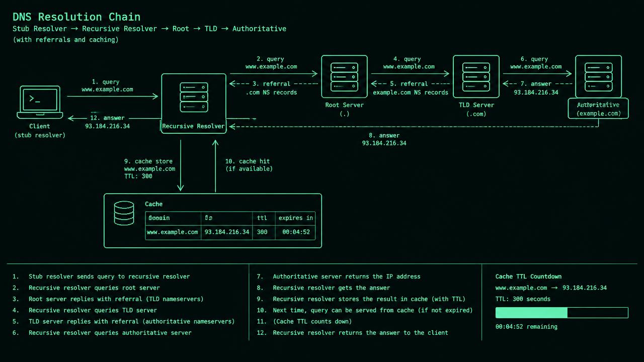Click the 'TLD Server' label
Image resolution: width=644 pixels, height=362 pixels.
pos(476,105)
